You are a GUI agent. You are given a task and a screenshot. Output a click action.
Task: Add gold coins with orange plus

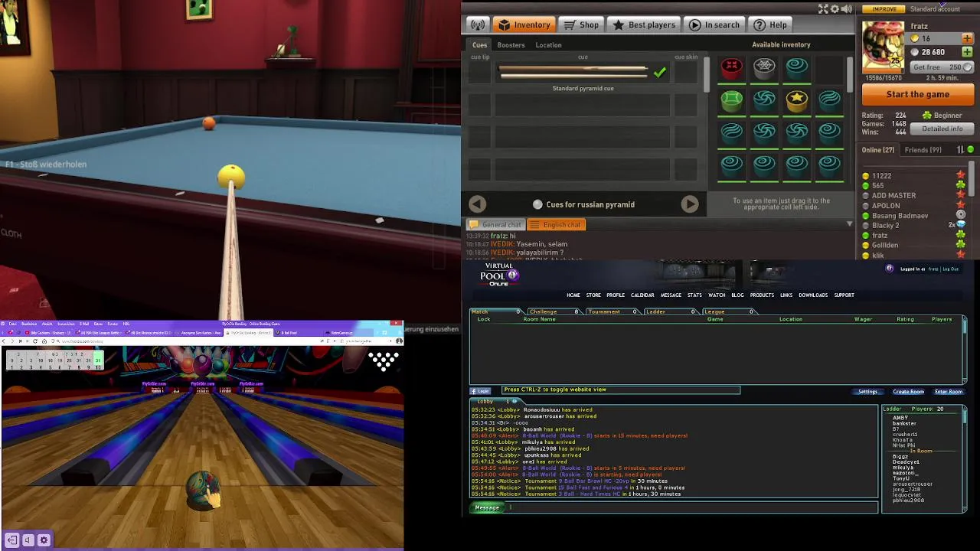click(967, 38)
